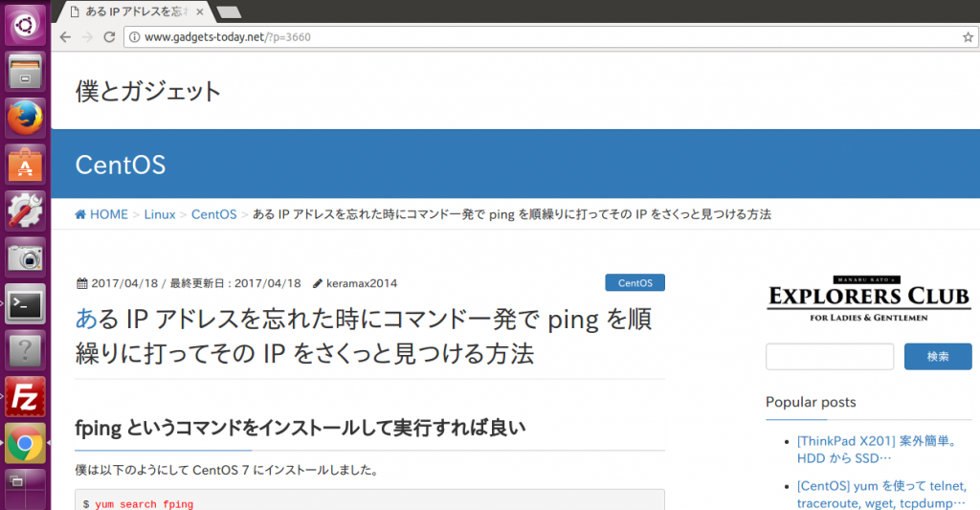Viewport: 980px width, 510px height.
Task: Select the article tab about IP アドレス
Action: pyautogui.click(x=134, y=11)
